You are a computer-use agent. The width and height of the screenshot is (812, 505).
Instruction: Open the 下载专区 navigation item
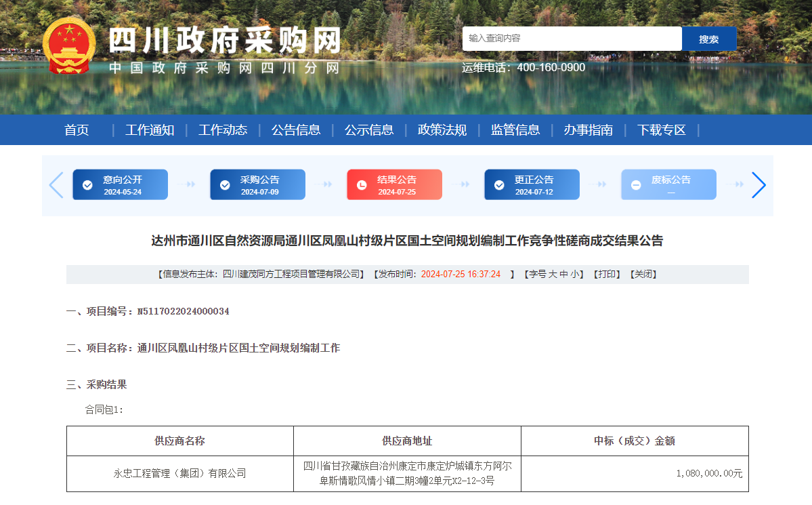[661, 130]
